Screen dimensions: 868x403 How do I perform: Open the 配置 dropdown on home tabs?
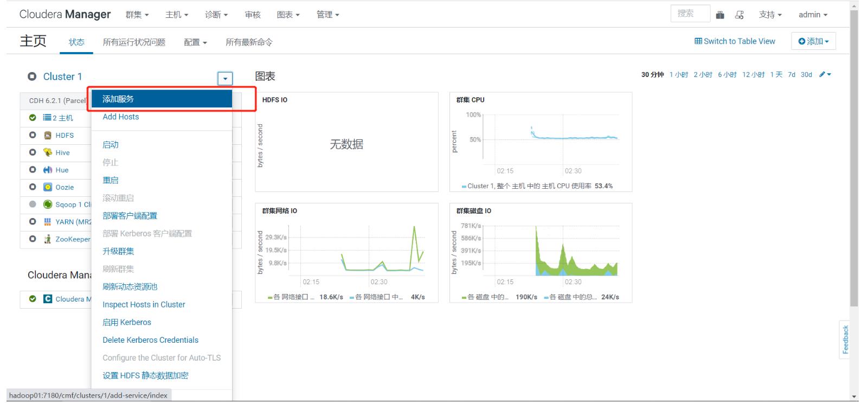point(196,42)
